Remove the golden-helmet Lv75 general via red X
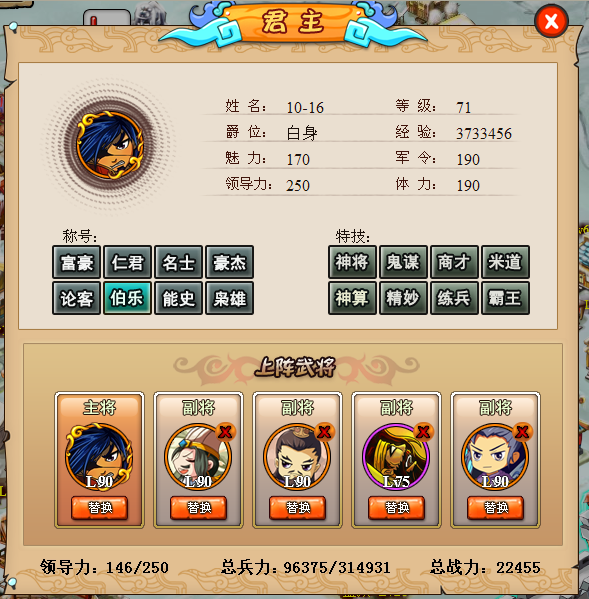The width and height of the screenshot is (589, 599). coord(423,432)
